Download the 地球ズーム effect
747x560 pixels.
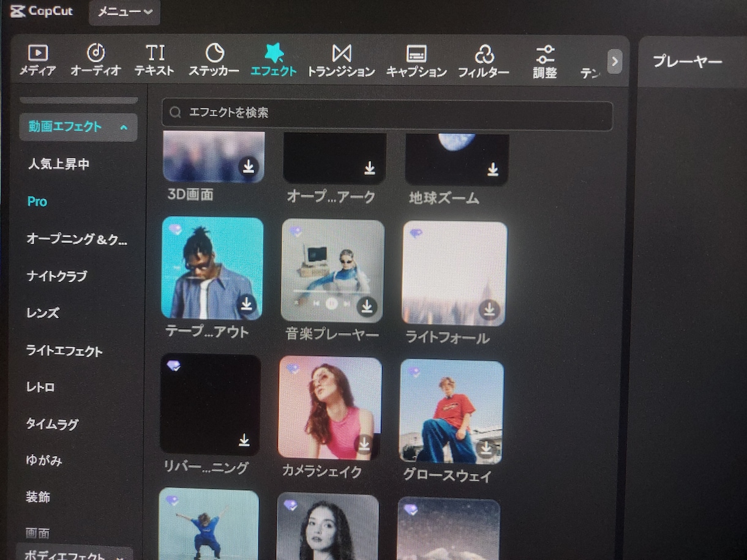(492, 169)
